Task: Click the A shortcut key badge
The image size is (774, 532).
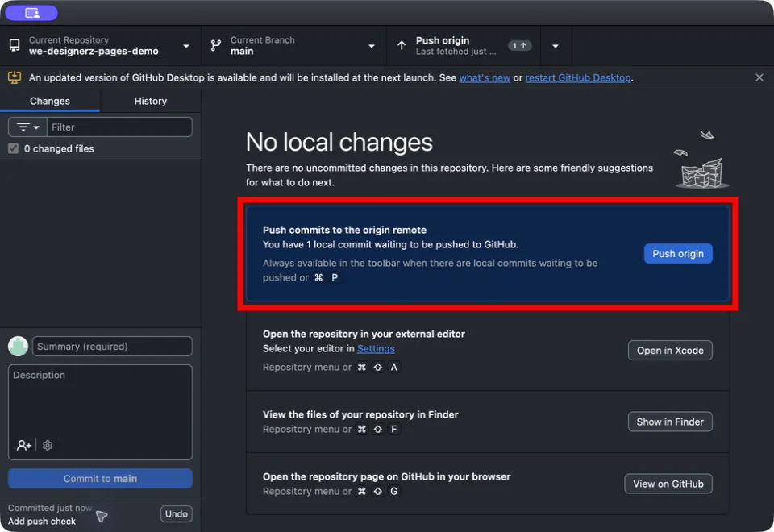Action: [x=394, y=367]
